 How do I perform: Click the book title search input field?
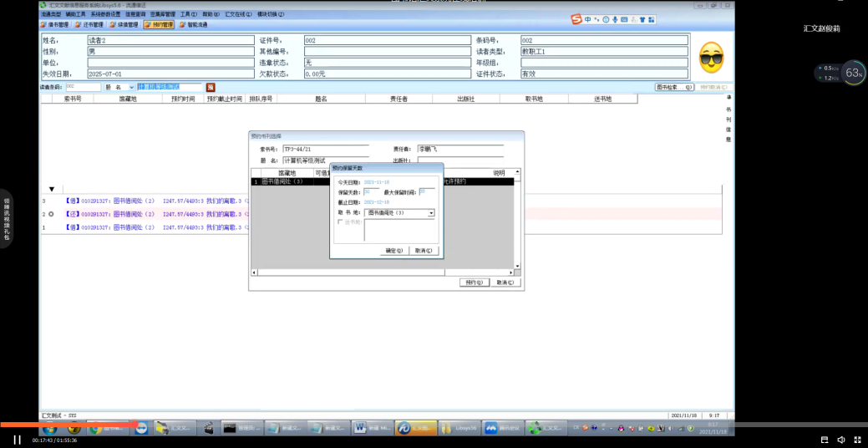pyautogui.click(x=170, y=87)
